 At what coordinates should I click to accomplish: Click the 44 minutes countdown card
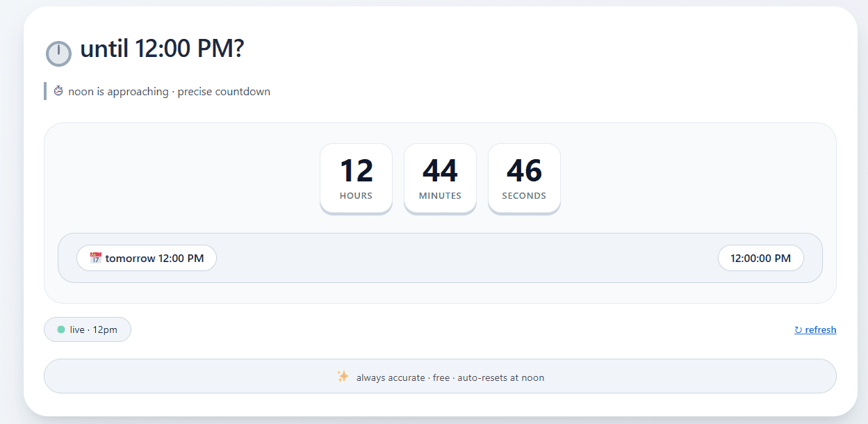tap(440, 179)
